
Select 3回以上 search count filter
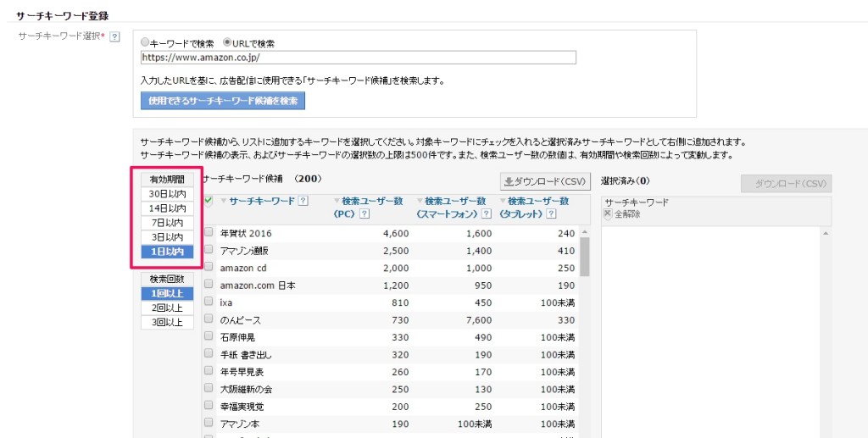click(x=167, y=323)
